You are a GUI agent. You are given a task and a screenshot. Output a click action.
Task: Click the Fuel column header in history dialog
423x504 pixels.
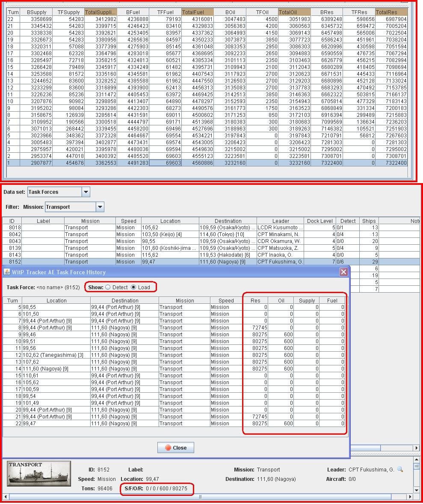pyautogui.click(x=332, y=300)
